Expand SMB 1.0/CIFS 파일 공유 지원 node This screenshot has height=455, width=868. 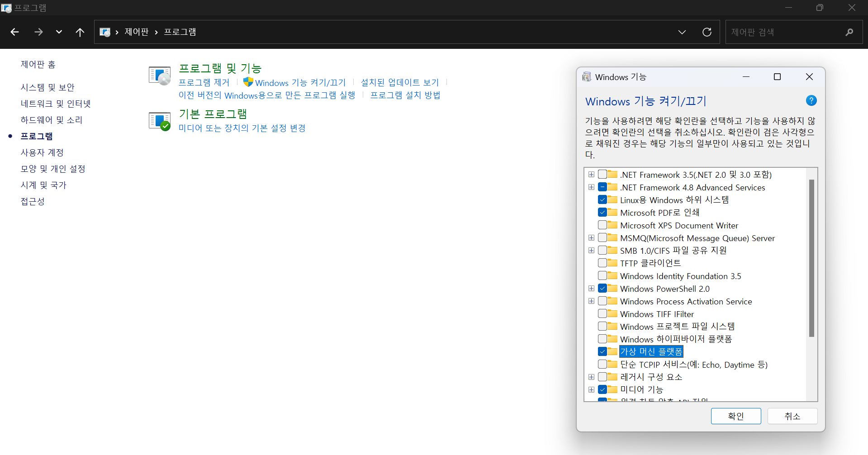click(591, 251)
